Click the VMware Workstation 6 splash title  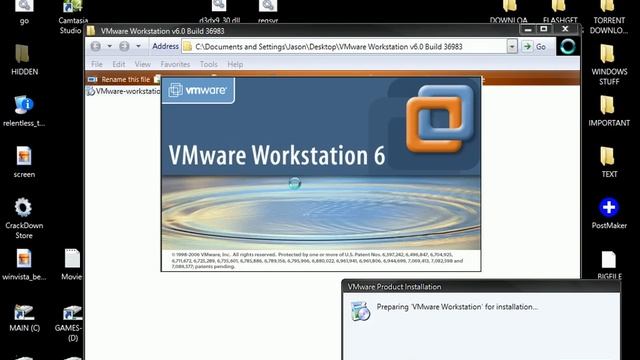pos(277,156)
